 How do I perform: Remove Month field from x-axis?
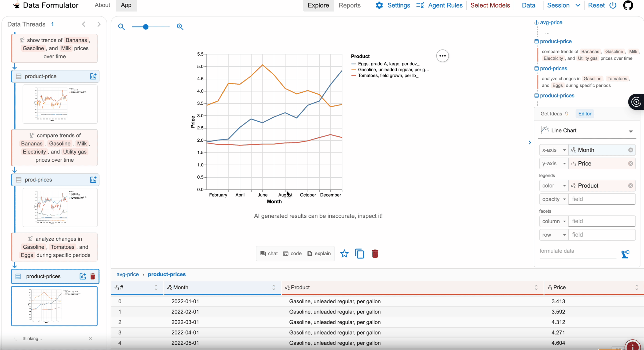pos(631,150)
